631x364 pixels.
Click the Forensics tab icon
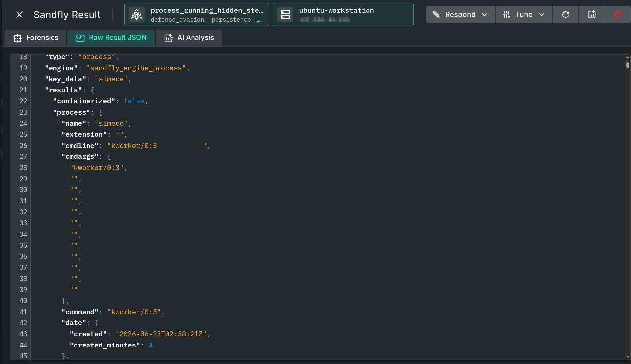pyautogui.click(x=18, y=38)
